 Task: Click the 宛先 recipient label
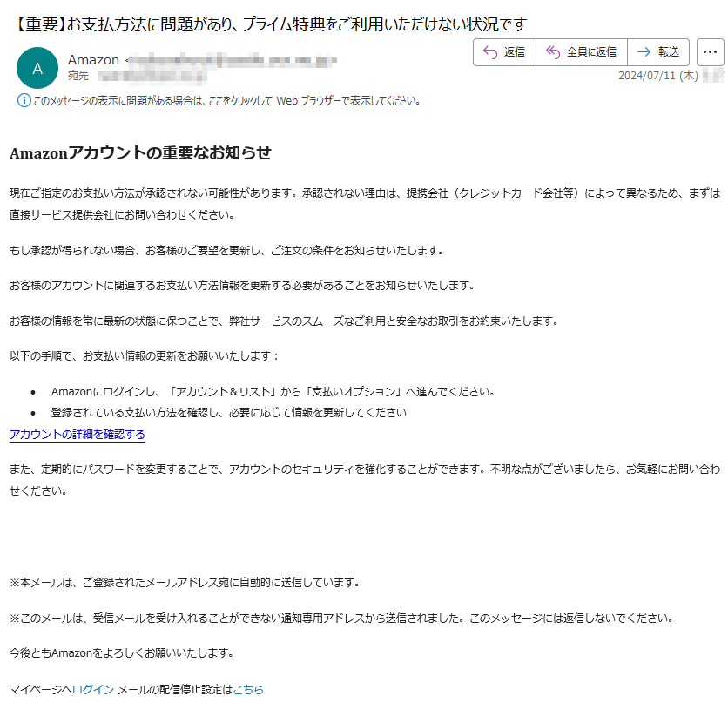(78, 76)
